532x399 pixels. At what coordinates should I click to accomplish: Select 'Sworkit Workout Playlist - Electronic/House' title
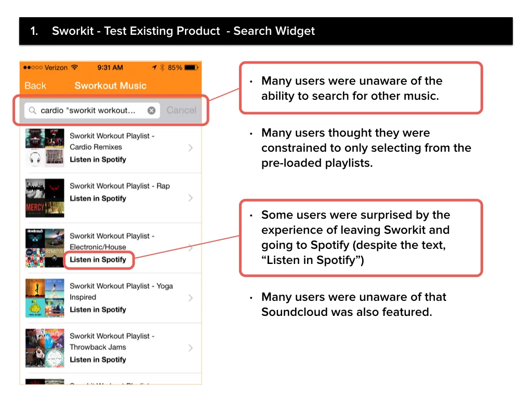coord(112,241)
